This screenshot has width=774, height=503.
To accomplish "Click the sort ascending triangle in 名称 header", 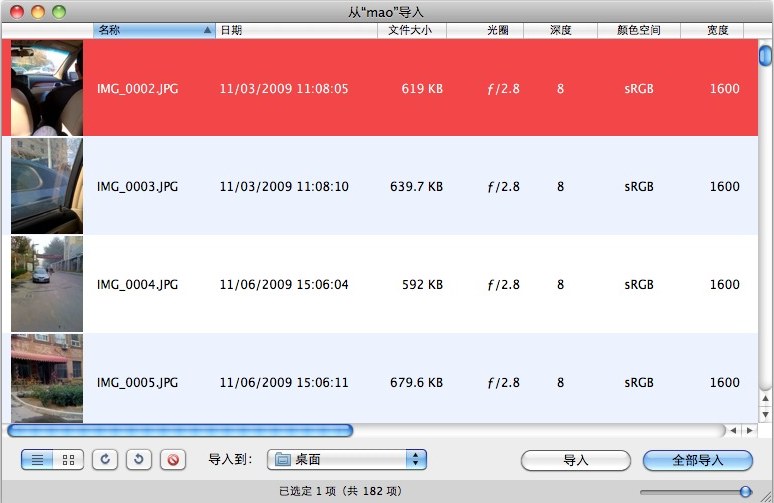I will 208,30.
